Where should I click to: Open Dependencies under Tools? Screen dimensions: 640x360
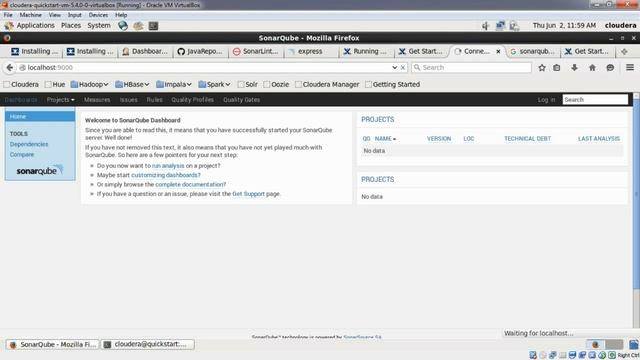pos(29,144)
